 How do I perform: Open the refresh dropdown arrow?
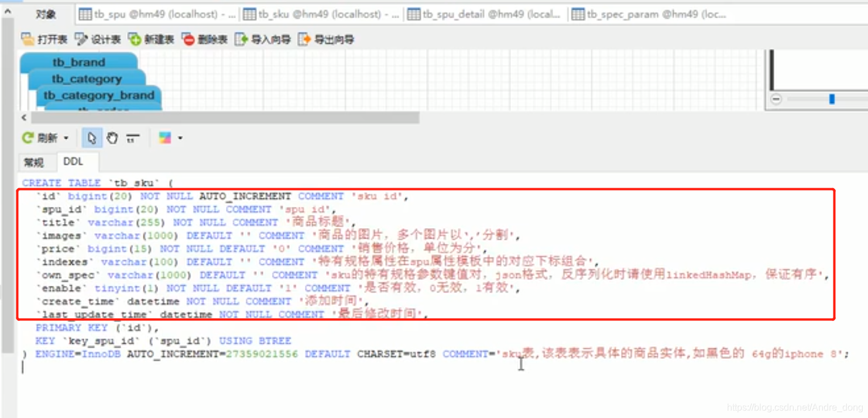(66, 138)
